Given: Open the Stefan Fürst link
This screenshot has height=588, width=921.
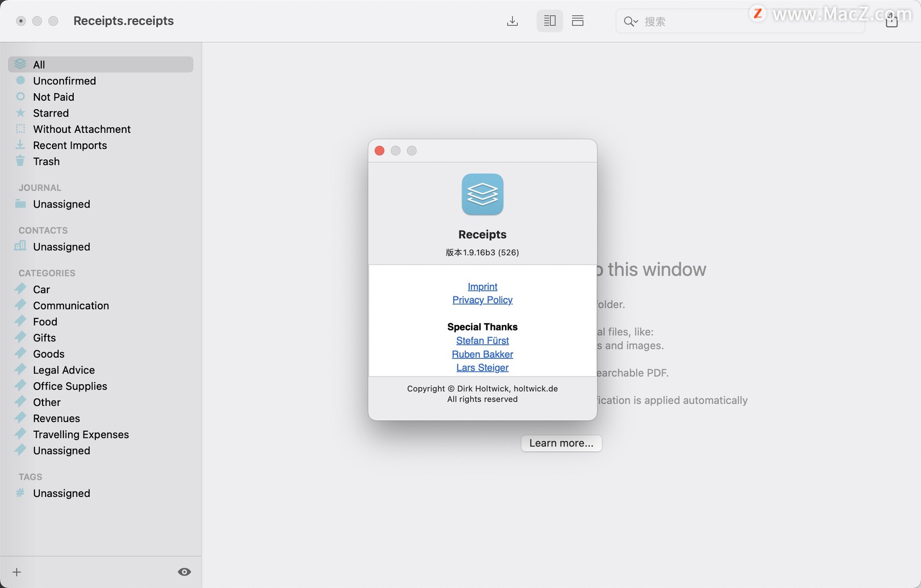Looking at the screenshot, I should [483, 341].
